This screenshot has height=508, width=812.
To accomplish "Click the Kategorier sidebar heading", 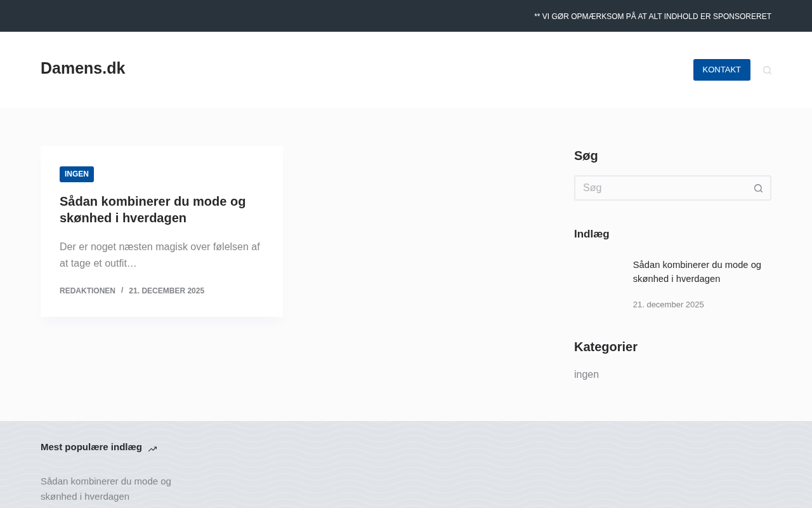I will tap(606, 347).
